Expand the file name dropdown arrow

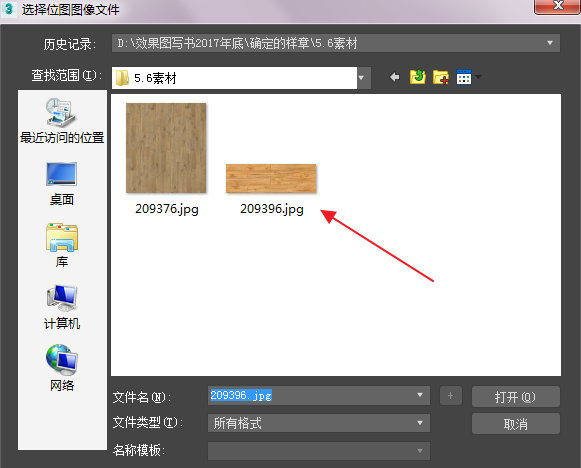point(420,395)
